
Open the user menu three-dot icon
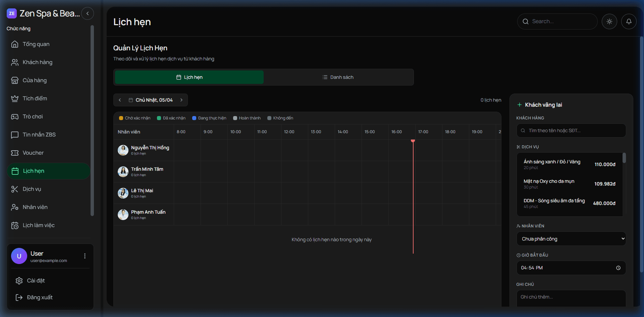[x=85, y=256]
